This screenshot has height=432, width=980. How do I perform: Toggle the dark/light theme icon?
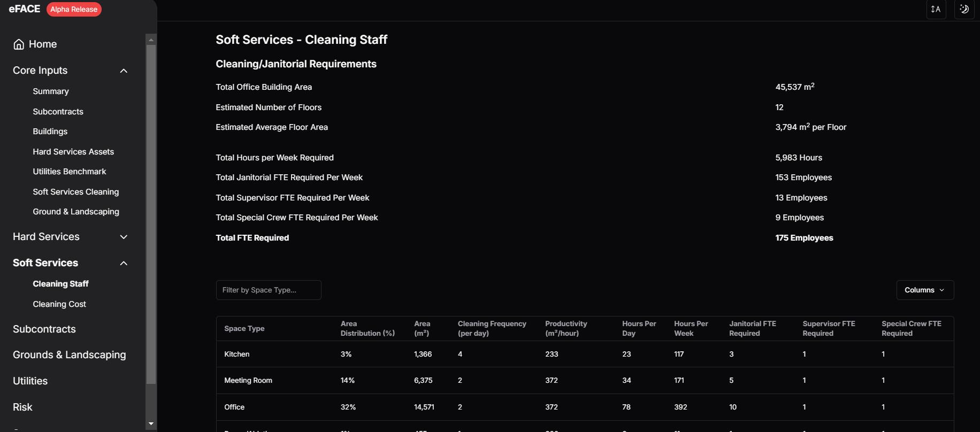[964, 10]
